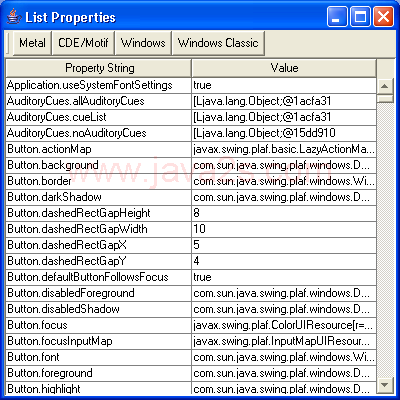
Task: Click the value 8 for dashedRectGapHeight
Action: point(284,213)
